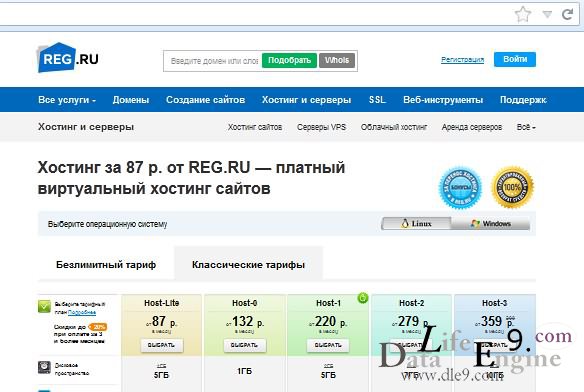Go to Серверы VPS submenu link
Screen dimensions: 584x392
(x=321, y=127)
